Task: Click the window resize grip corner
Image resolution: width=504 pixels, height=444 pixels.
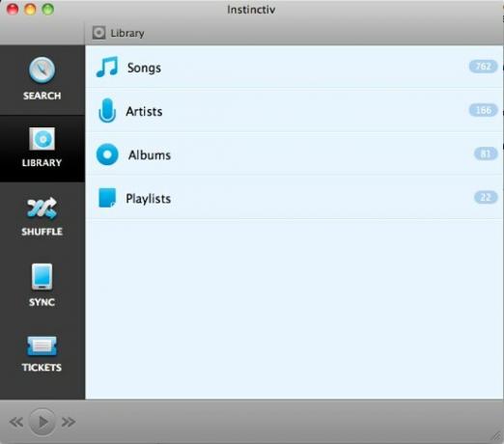Action: pyautogui.click(x=495, y=436)
